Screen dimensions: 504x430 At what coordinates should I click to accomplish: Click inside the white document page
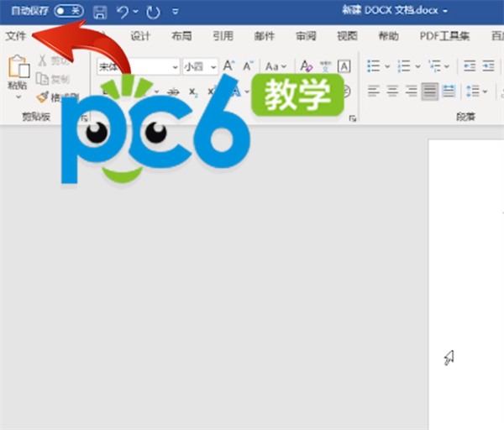point(466,285)
